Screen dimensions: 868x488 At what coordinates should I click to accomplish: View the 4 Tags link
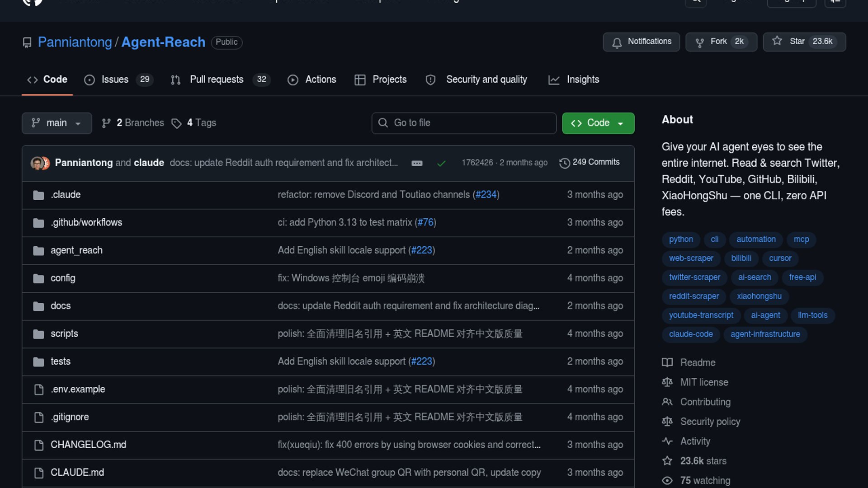(194, 123)
